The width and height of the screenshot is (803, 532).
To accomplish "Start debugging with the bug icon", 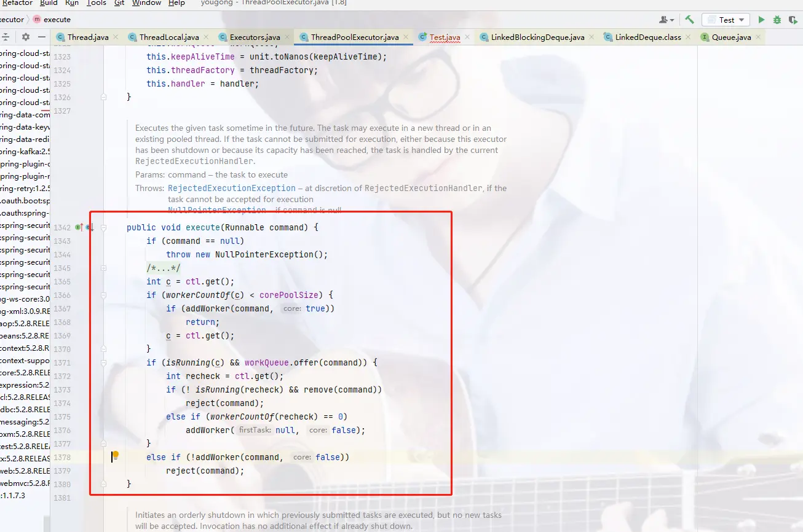I will point(777,20).
